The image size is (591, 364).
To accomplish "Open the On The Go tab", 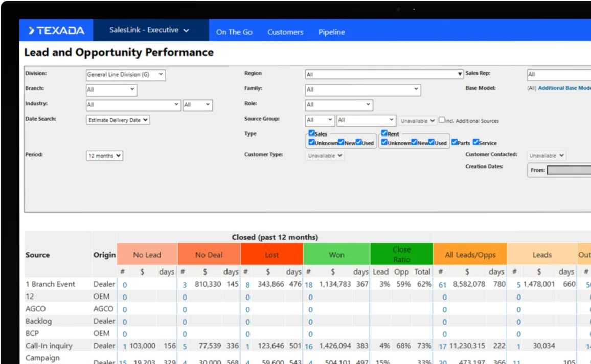I will click(x=234, y=32).
